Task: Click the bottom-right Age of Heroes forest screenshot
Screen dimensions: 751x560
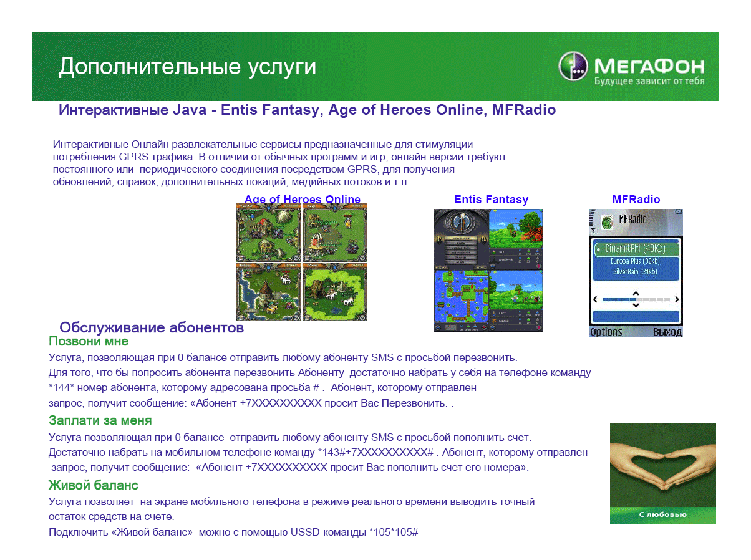Action: 335,292
